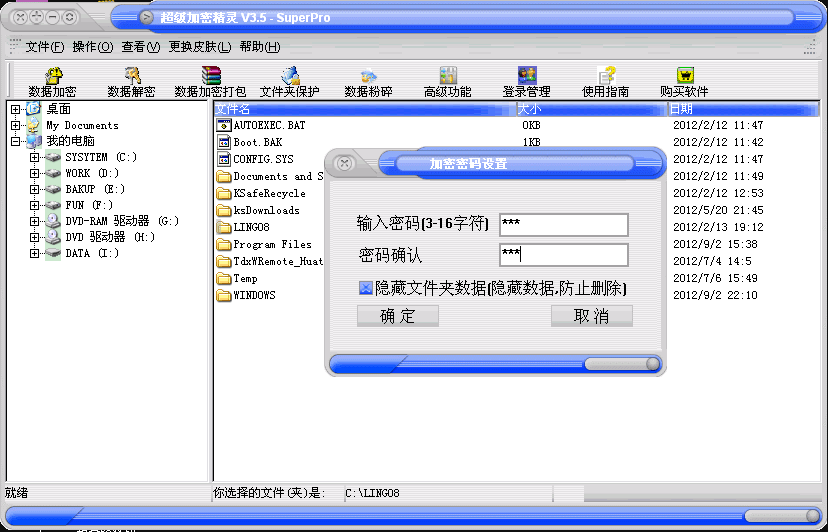Viewport: 828px width, 532px height.
Task: Expand the SYSYTEM (C:) drive node
Action: coord(34,157)
